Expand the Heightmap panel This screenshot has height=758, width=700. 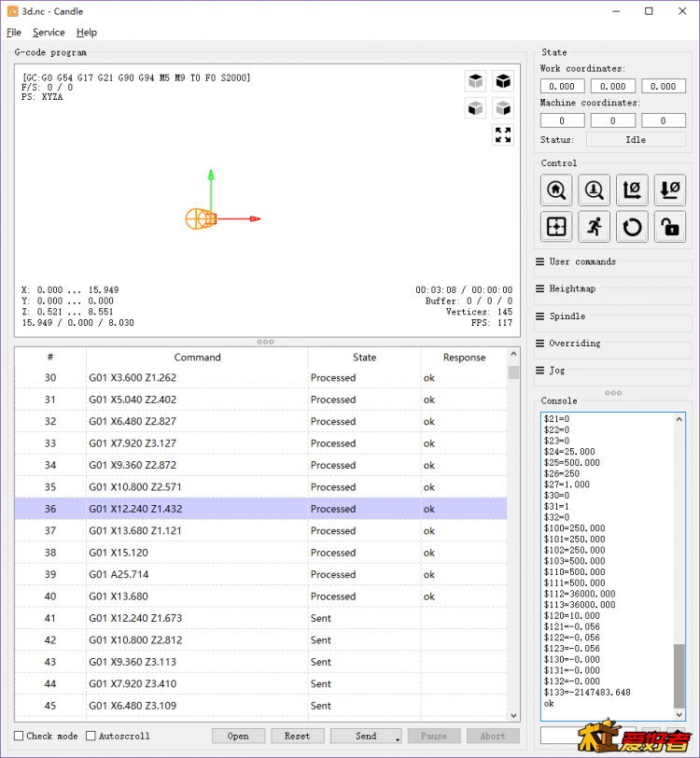(565, 288)
